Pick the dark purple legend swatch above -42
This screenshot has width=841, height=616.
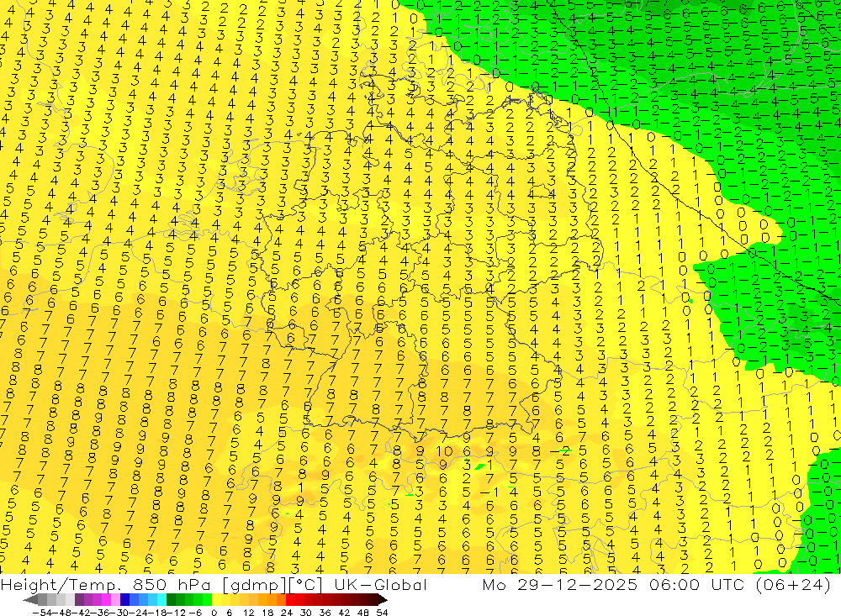[79, 599]
